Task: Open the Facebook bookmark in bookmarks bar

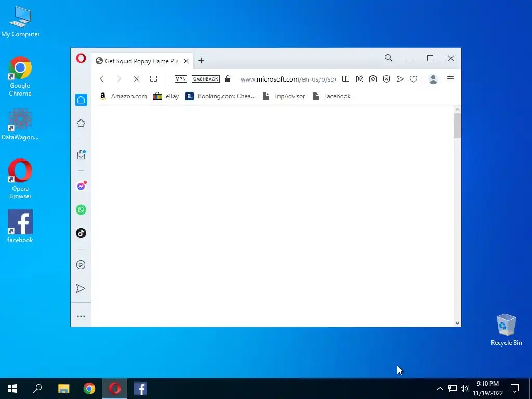Action: click(x=331, y=96)
